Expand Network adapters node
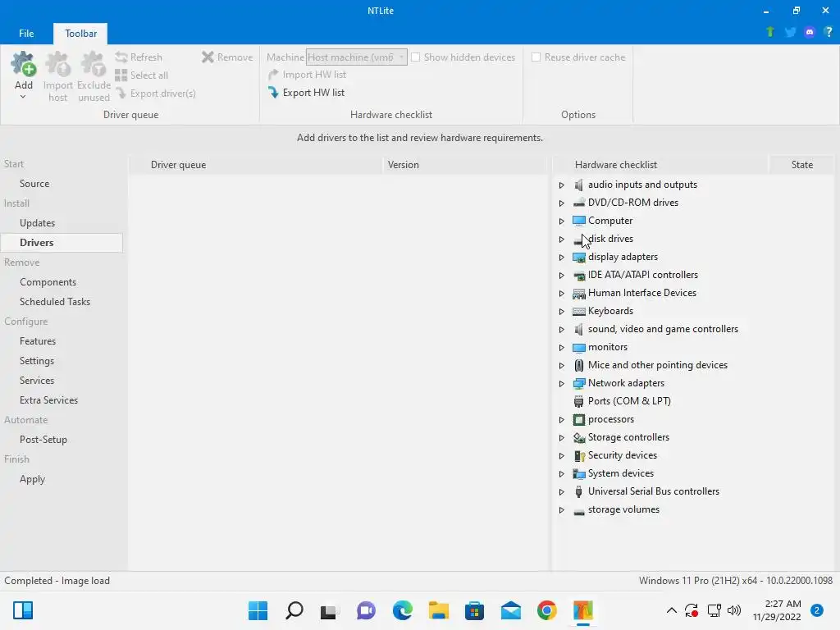This screenshot has height=630, width=840. coord(561,384)
